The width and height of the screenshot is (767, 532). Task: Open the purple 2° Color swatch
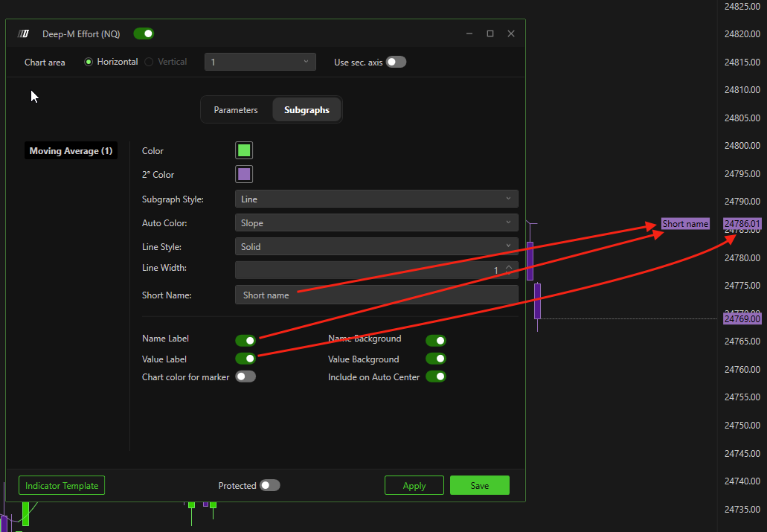[244, 174]
